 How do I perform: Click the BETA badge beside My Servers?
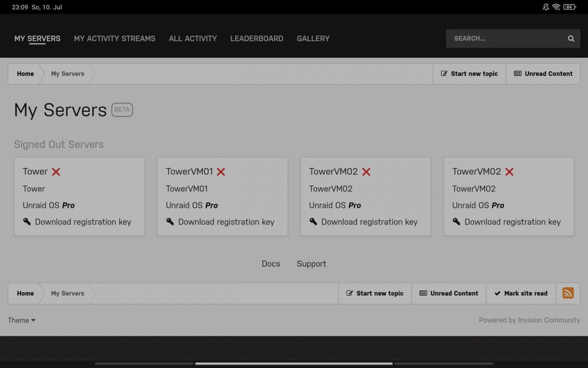coord(122,110)
